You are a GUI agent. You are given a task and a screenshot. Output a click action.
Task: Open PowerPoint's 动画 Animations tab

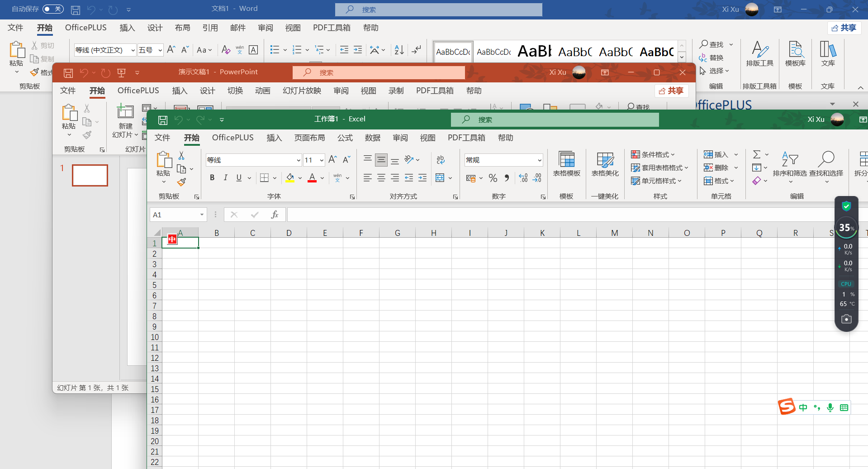point(262,91)
